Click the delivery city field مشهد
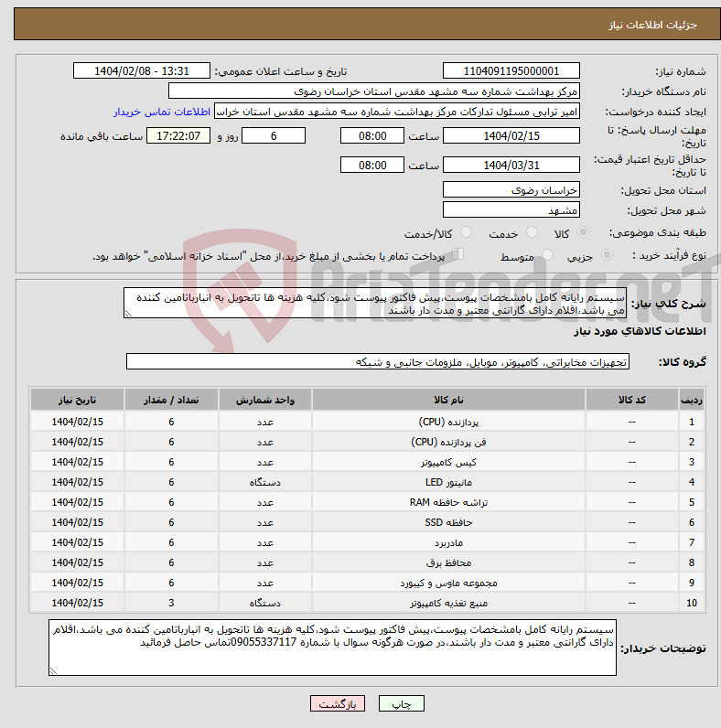The width and height of the screenshot is (721, 728). 511,210
